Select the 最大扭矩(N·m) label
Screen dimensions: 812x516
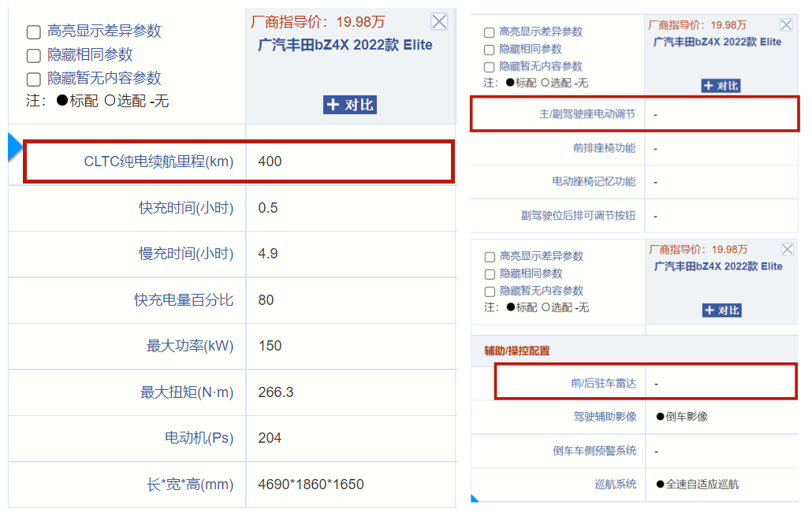[187, 392]
